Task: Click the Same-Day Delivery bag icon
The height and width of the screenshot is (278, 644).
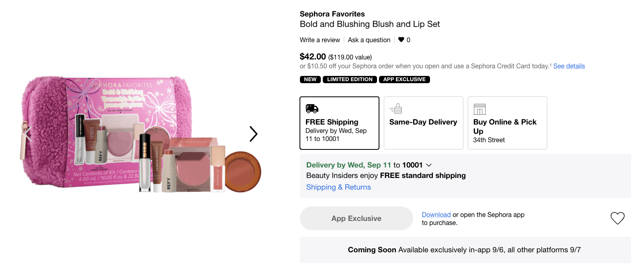Action: 396,109
